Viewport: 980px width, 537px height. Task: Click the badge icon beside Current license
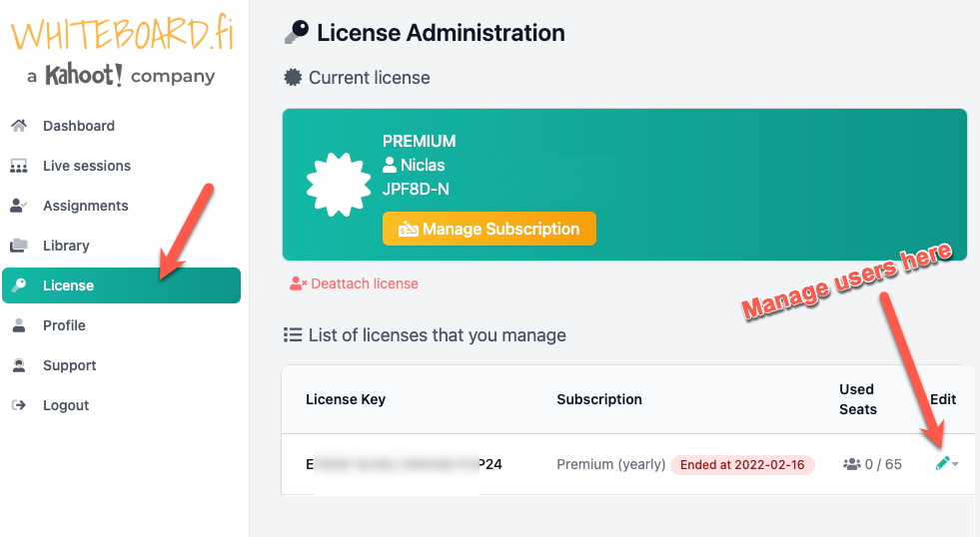point(293,78)
